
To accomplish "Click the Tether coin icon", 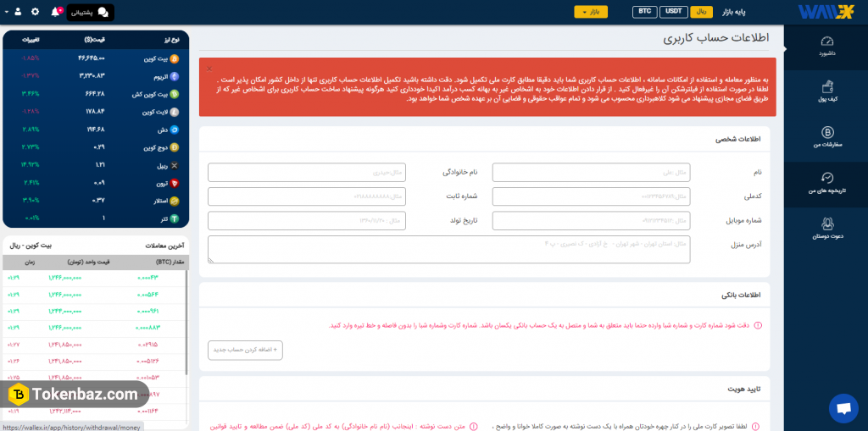I will click(x=175, y=218).
